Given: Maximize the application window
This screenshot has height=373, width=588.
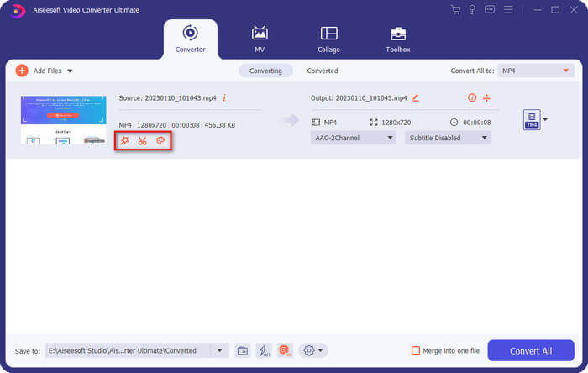Looking at the screenshot, I should (555, 10).
